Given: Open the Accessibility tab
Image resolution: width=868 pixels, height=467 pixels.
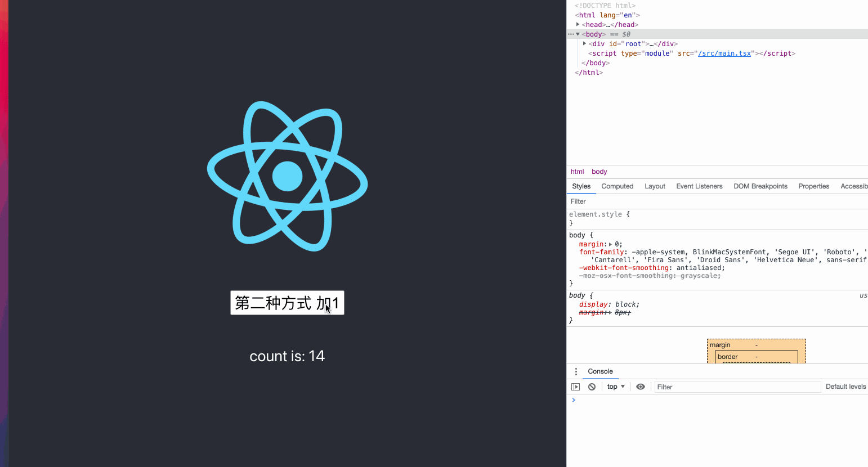Looking at the screenshot, I should (x=853, y=186).
